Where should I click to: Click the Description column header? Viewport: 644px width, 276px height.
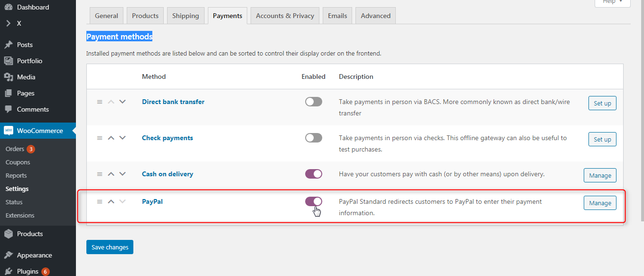pyautogui.click(x=356, y=76)
